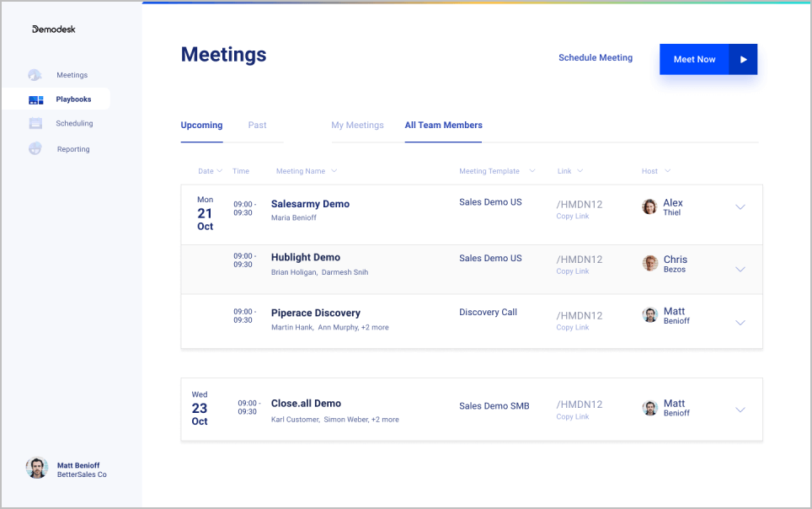Click Alex Thiel's host avatar

tap(649, 206)
